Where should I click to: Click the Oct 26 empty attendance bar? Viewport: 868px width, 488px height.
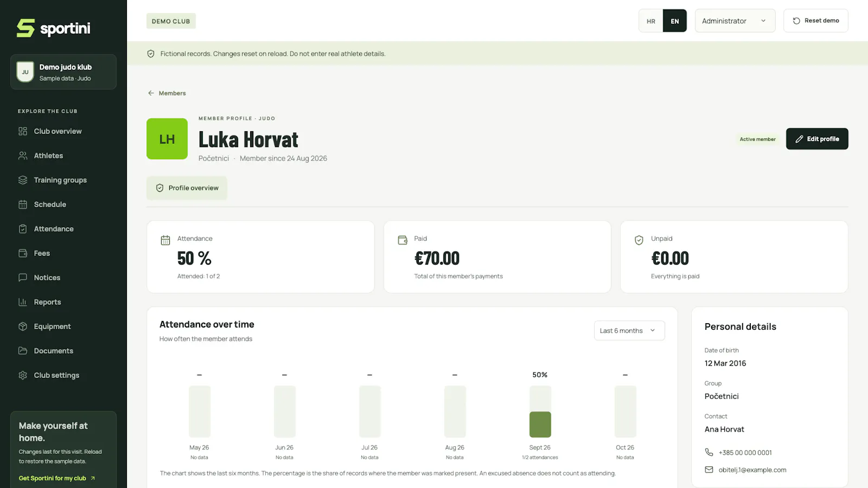(625, 412)
